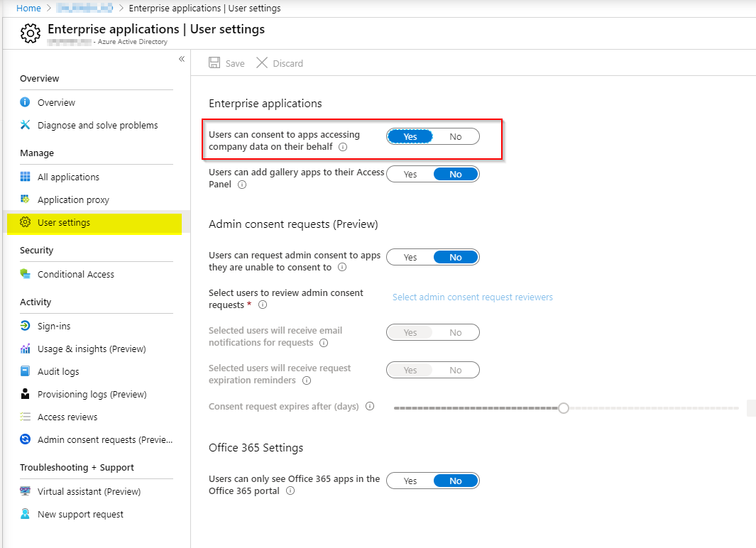Click the Conditional Access icon
The width and height of the screenshot is (756, 548).
[x=26, y=274]
